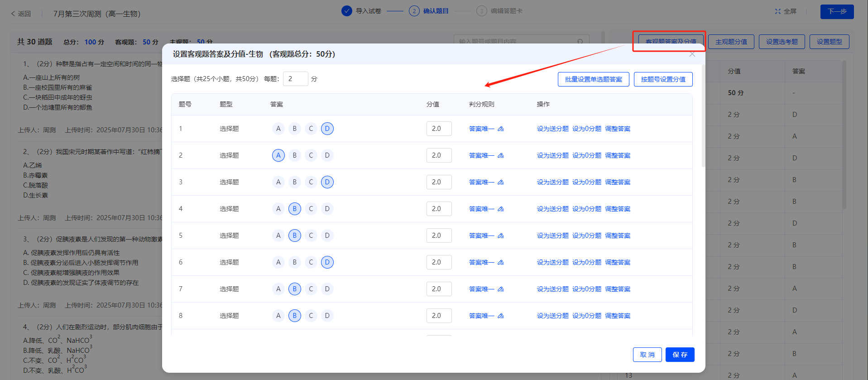Screen dimensions: 868x380
Task: Click the background answer list scrollbar
Action: (844, 135)
